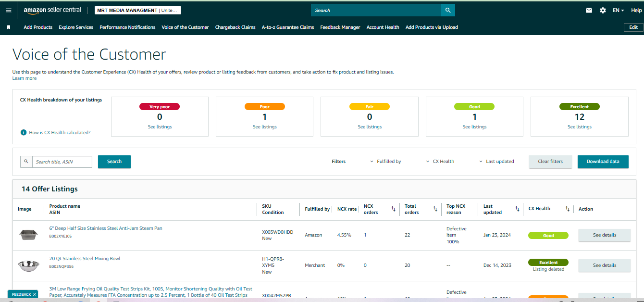This screenshot has width=644, height=302.
Task: Sort by Total orders arrows icon
Action: (x=435, y=209)
